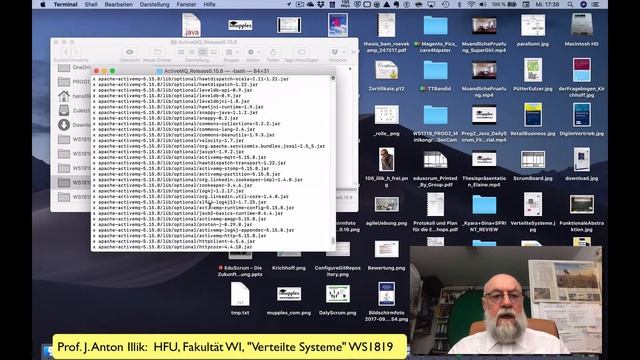The width and height of the screenshot is (640, 360).
Task: Click the Time Machine menu bar icon
Action: pos(445,4)
